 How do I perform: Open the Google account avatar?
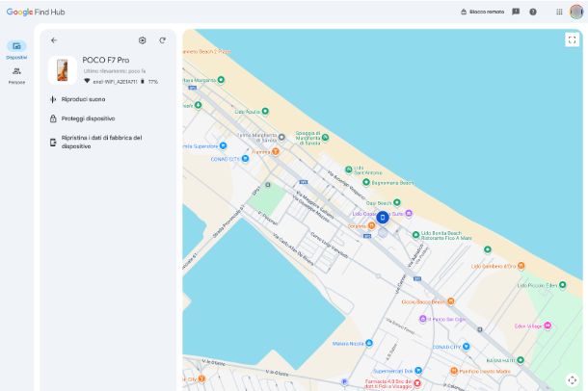(576, 12)
